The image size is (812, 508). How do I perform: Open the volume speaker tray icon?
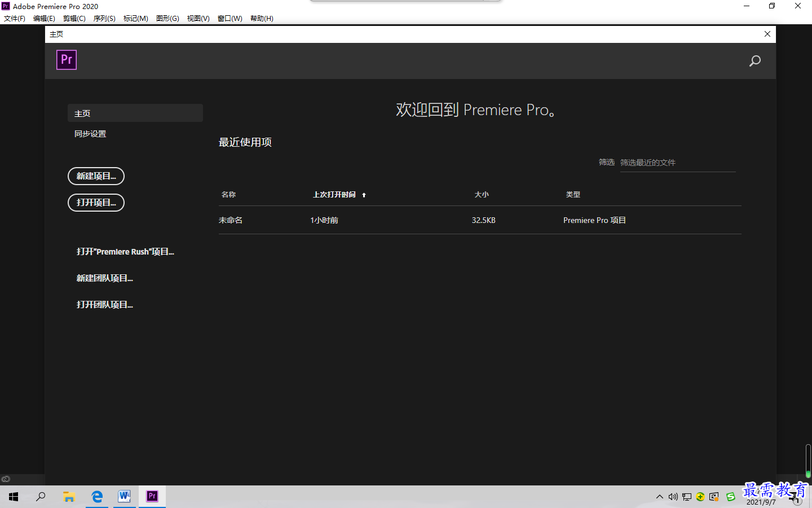[x=673, y=497]
